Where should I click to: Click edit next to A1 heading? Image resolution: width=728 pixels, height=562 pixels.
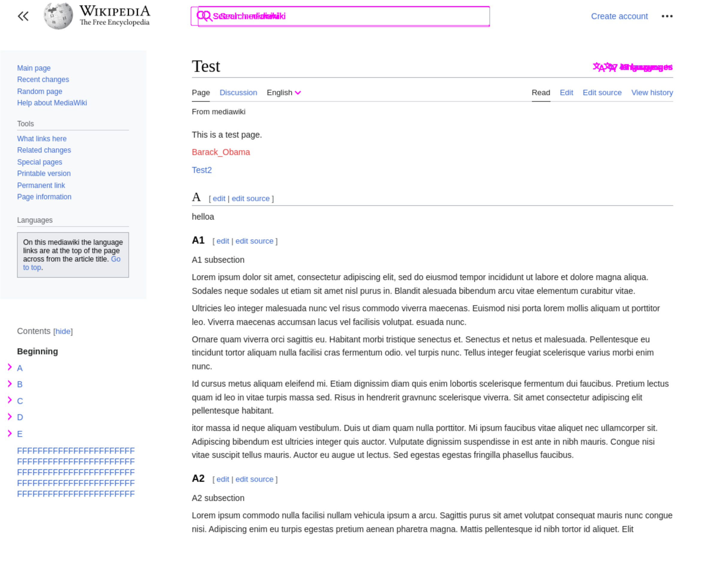click(223, 241)
